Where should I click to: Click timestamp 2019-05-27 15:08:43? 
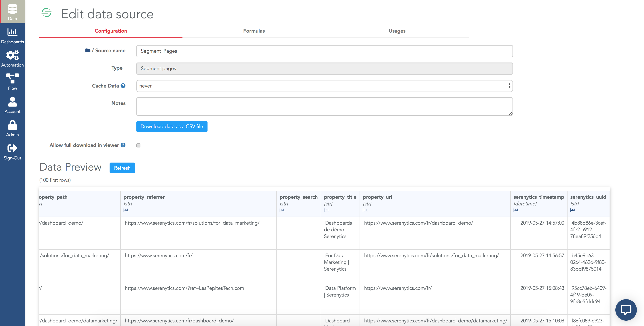click(542, 288)
